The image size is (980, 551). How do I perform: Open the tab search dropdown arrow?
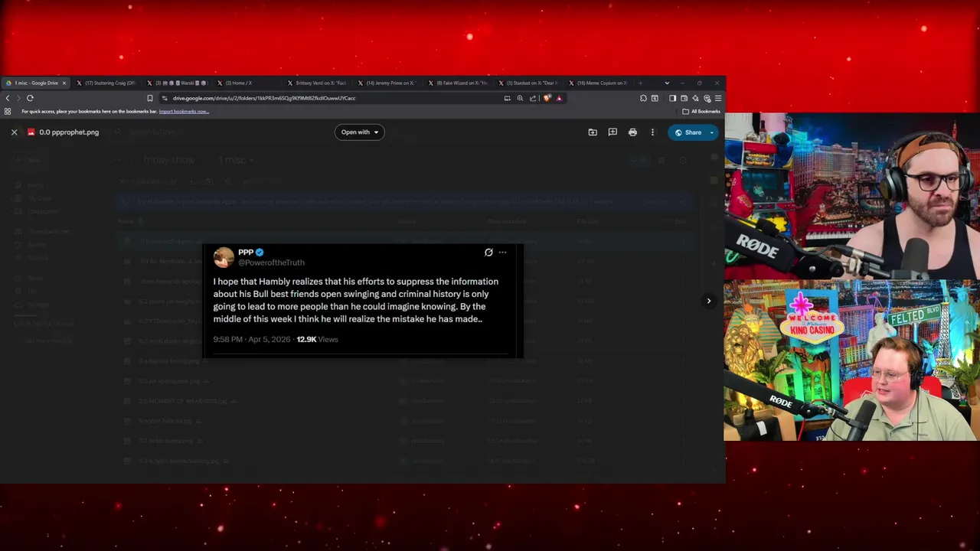667,83
